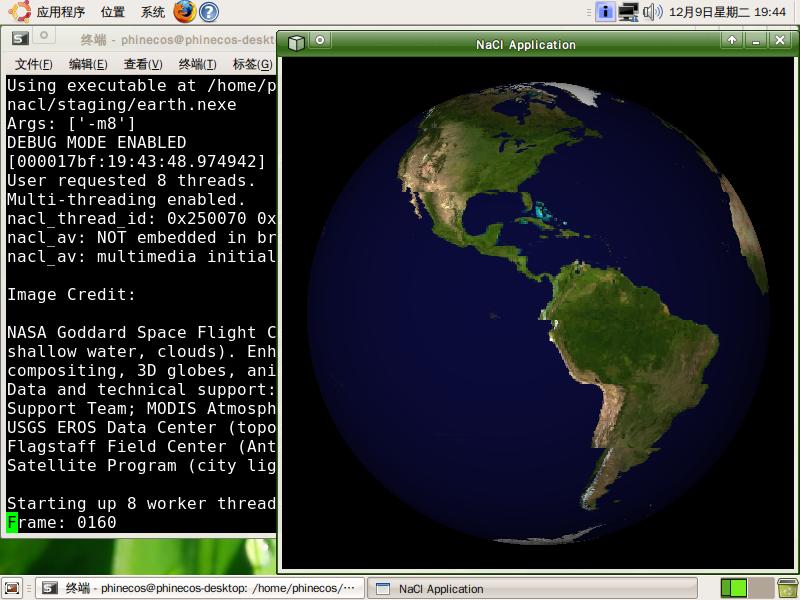
Task: Click the 'USGS EROS Data Center' terminal line
Action: coord(141,428)
